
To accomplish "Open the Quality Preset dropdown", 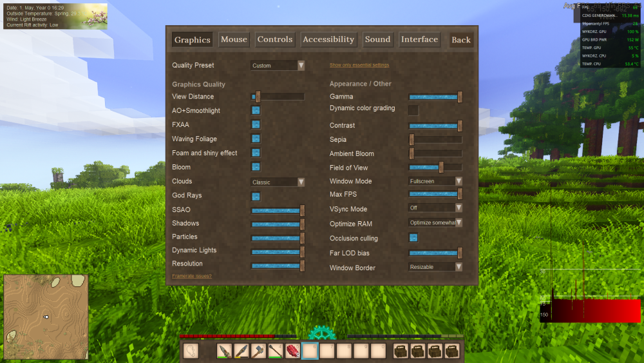I will (x=278, y=65).
